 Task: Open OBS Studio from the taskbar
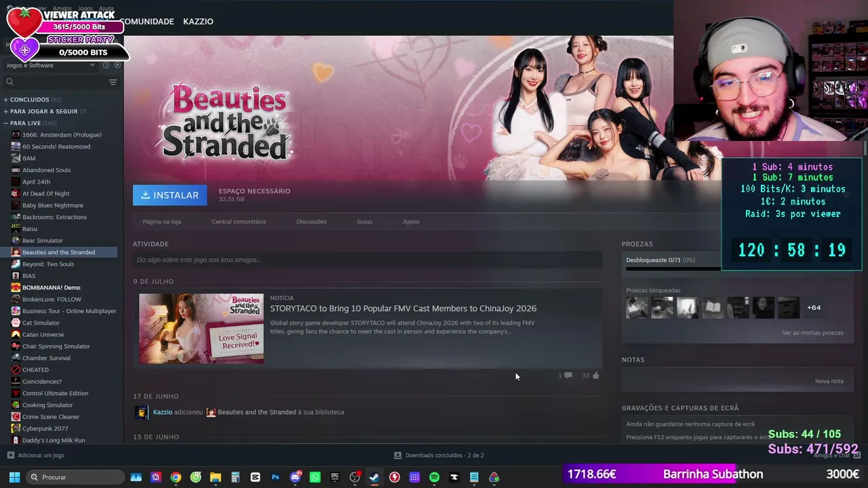pyautogui.click(x=355, y=477)
